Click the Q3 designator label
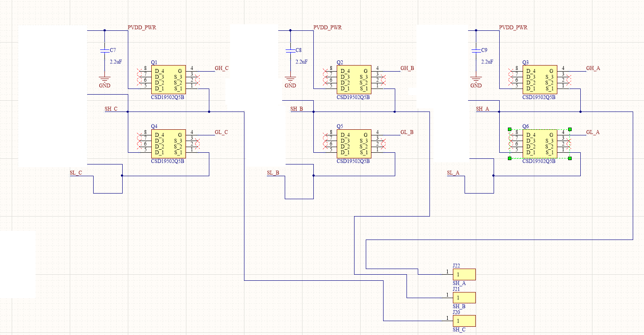 525,62
